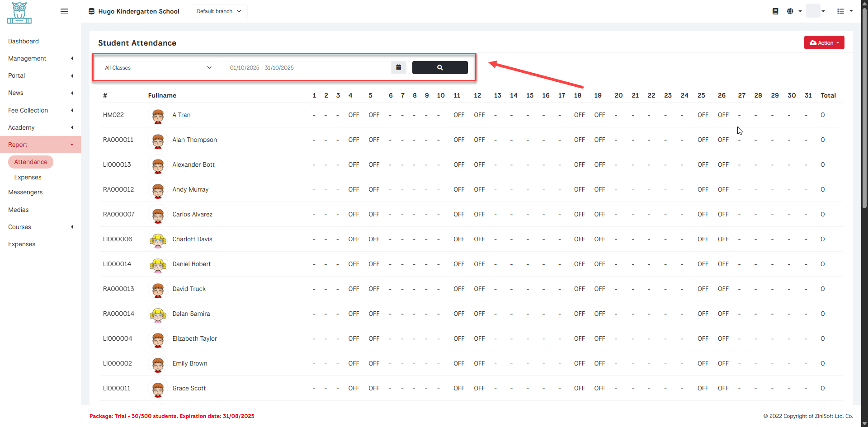This screenshot has width=868, height=427.
Task: Open the Messengers page
Action: pos(25,192)
